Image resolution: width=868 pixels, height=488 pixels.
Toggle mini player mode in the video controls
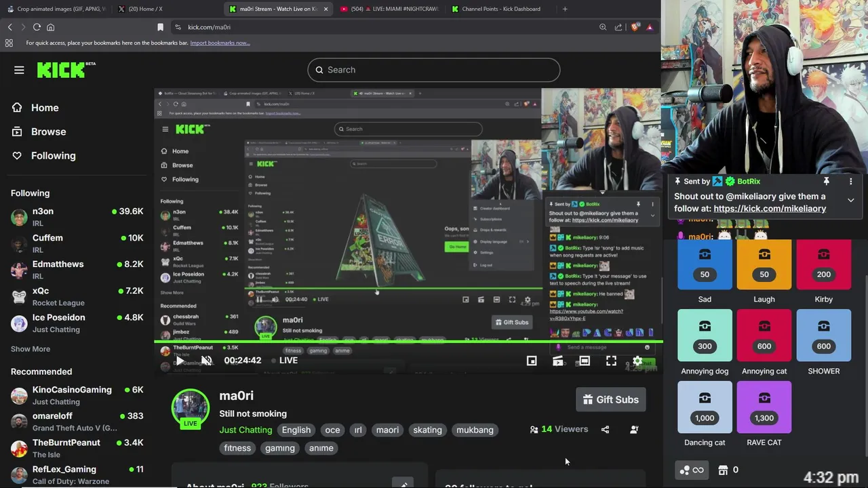coord(532,361)
